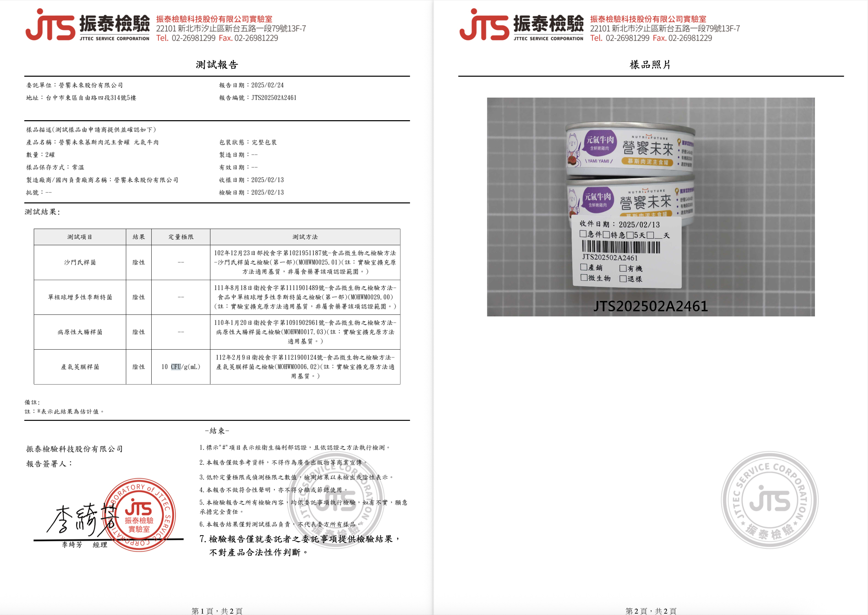Screen dimensions: 868x615
Task: Click the 10 CFU/g(mL) quantitation limit cell
Action: pos(181,367)
